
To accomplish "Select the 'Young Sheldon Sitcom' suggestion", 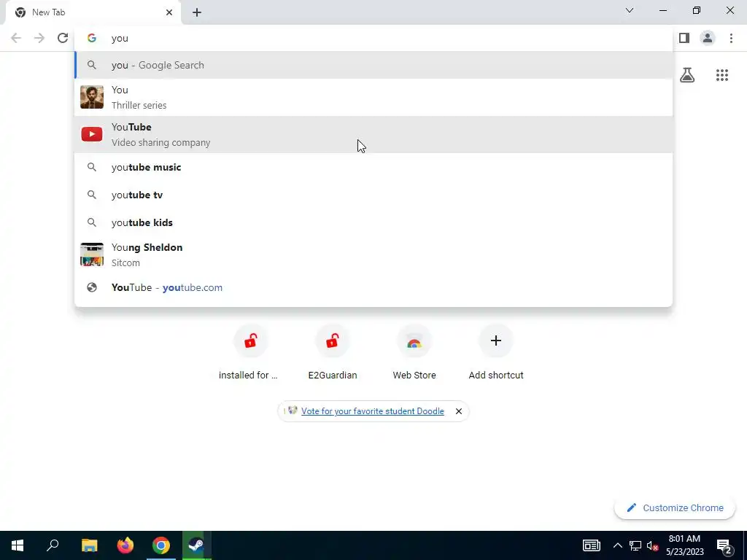I will [x=373, y=254].
